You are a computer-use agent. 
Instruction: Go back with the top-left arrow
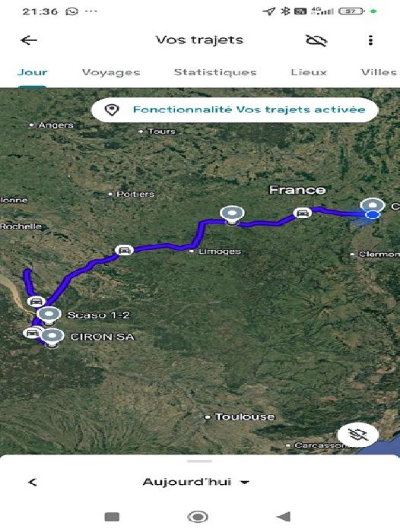tap(29, 40)
